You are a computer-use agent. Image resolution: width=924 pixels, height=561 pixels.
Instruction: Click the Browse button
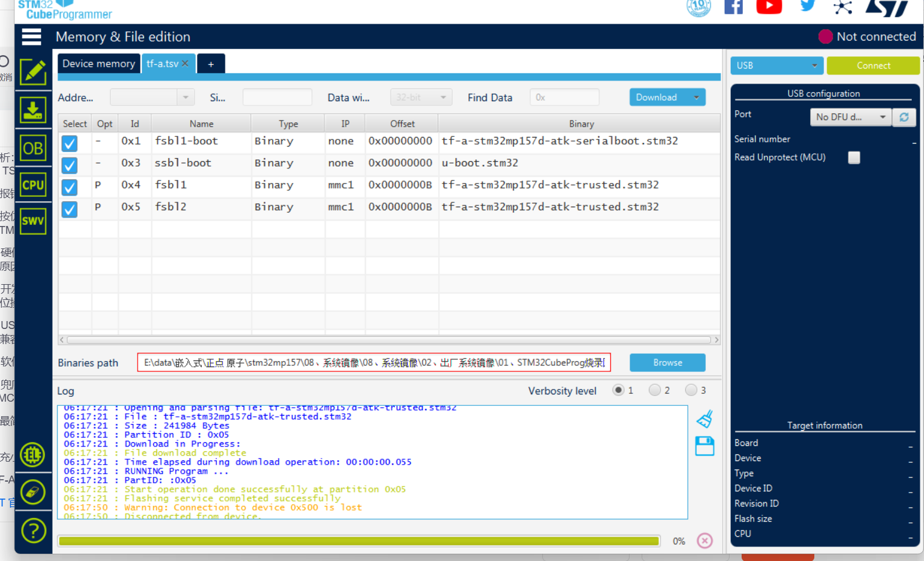point(668,362)
